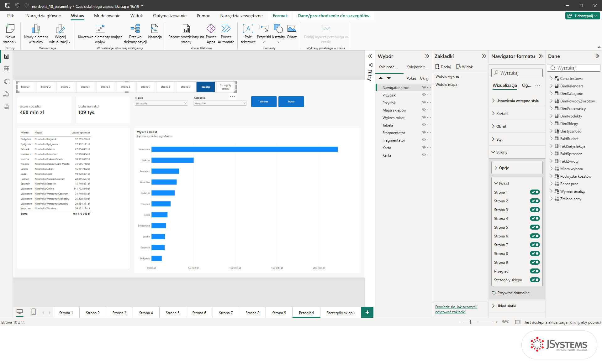Expand the Opcje subsection
The height and width of the screenshot is (364, 602).
[x=517, y=168]
